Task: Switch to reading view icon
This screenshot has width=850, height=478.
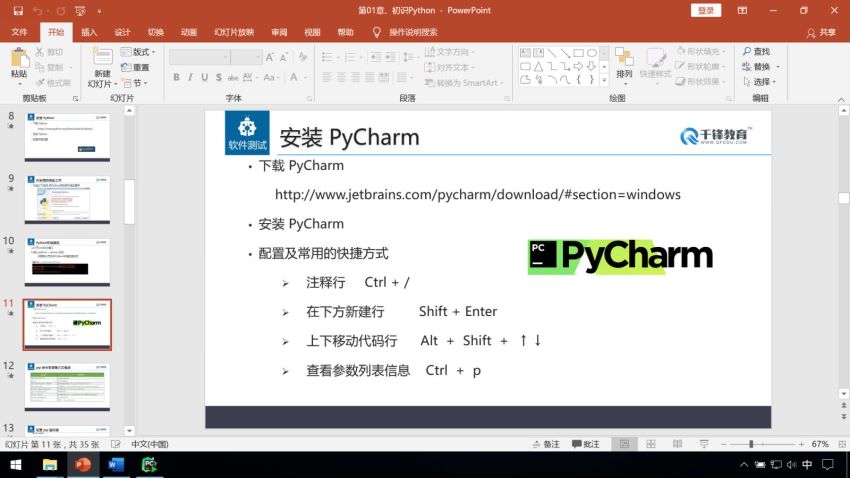Action: 678,444
